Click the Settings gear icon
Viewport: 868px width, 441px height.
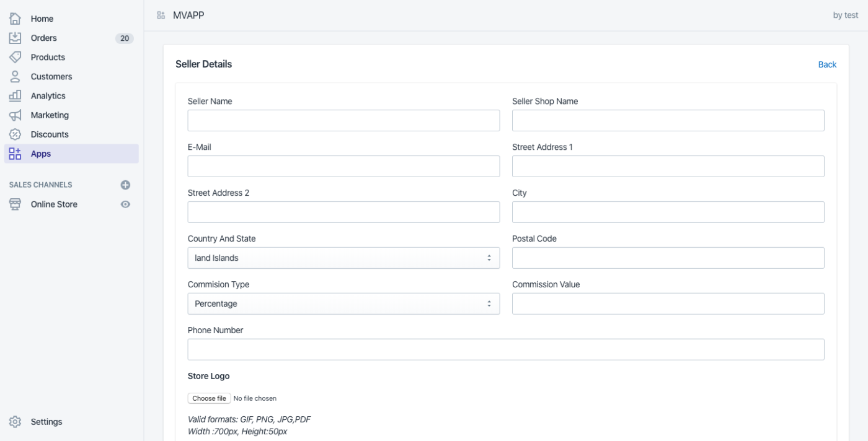click(x=15, y=422)
